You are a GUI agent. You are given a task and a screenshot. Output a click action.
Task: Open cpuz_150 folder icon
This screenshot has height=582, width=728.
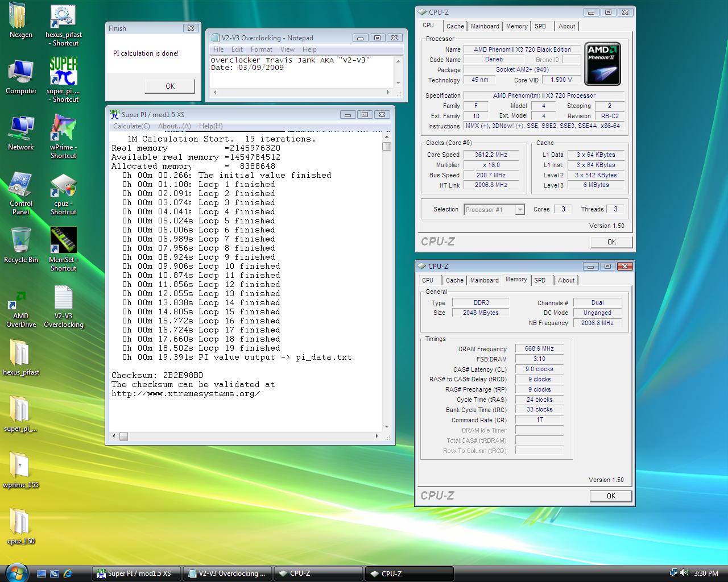click(x=20, y=526)
